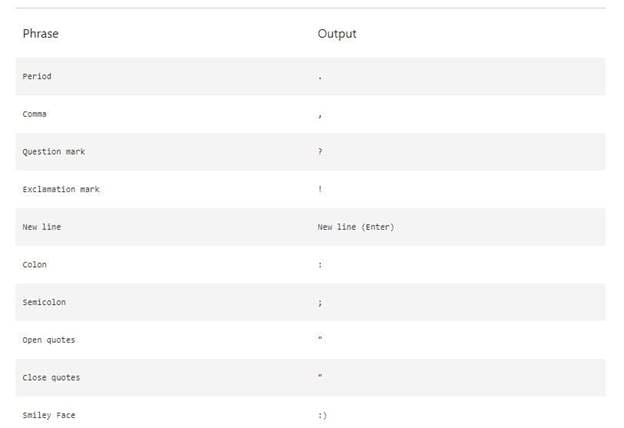Click the Colon phrase cell

[35, 265]
